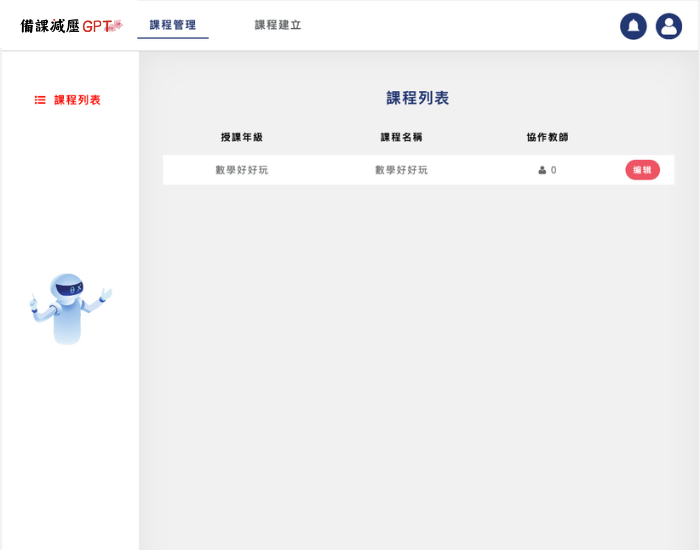Click the 授課年級 column header
This screenshot has width=700, height=550.
(x=242, y=137)
